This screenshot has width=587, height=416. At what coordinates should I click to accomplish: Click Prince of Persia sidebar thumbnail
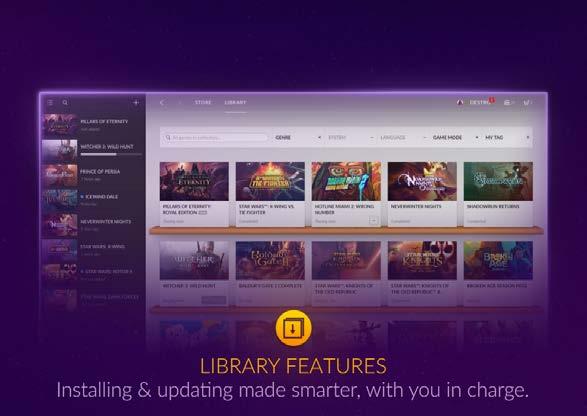point(60,175)
